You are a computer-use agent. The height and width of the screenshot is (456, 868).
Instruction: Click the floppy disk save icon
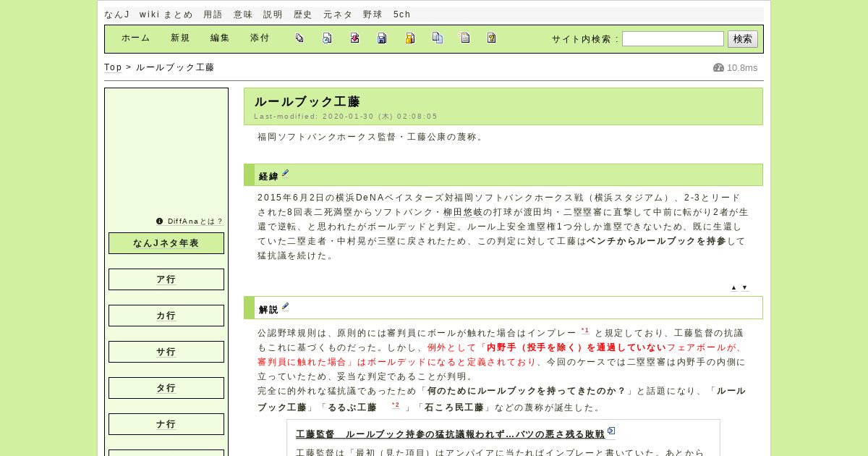382,38
